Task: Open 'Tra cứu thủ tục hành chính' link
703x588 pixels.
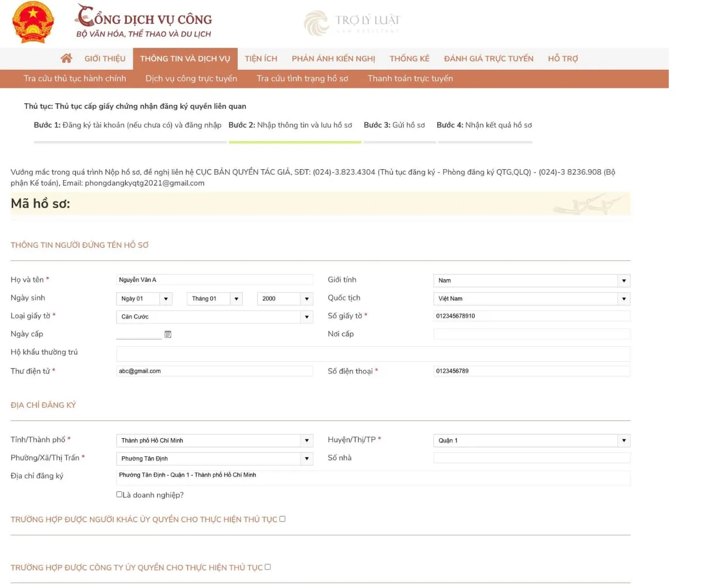Action: 75,79
